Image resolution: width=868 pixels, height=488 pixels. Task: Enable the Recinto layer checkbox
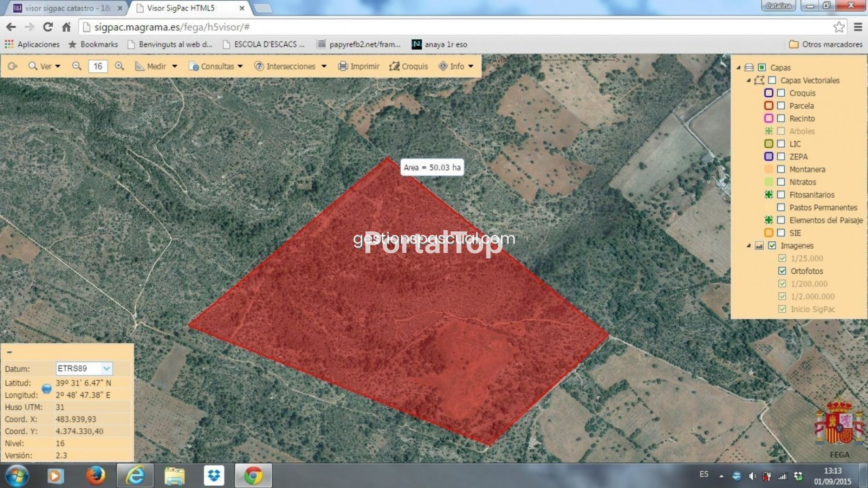point(781,118)
